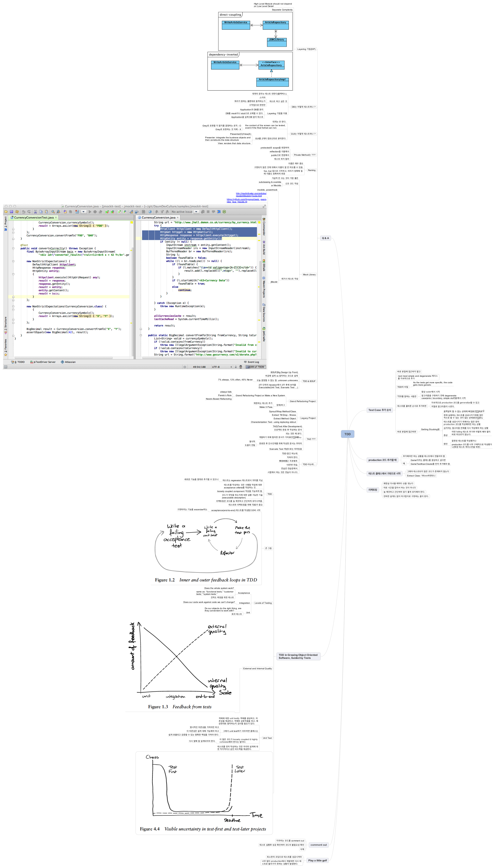This screenshot has width=495, height=868.
Task: Click the Replace icon beside Find
Action: click(59, 212)
